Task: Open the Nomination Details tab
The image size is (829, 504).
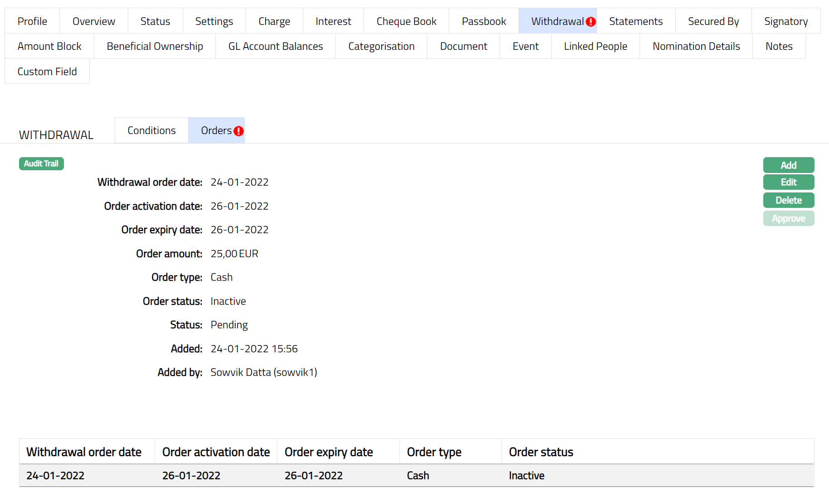Action: [696, 46]
